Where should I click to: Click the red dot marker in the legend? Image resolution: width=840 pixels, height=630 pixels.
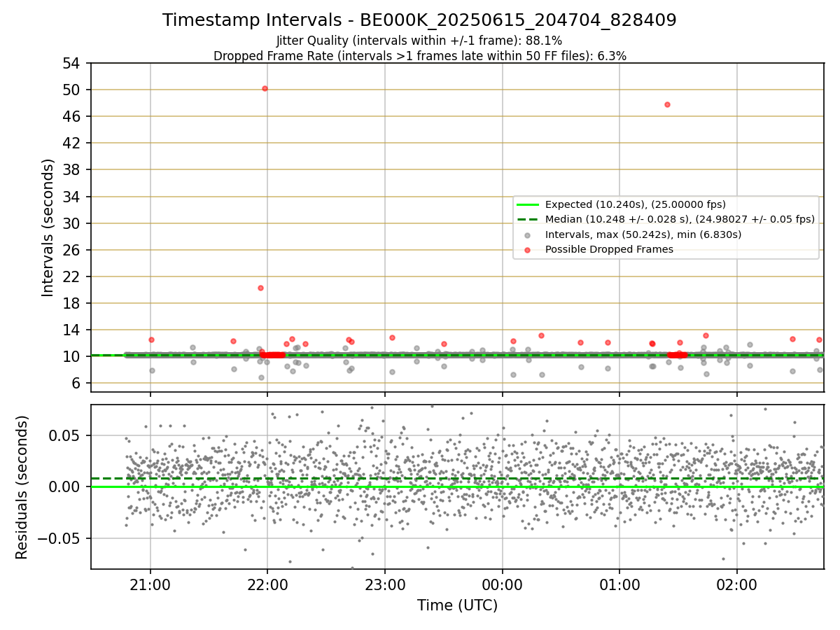pos(528,249)
